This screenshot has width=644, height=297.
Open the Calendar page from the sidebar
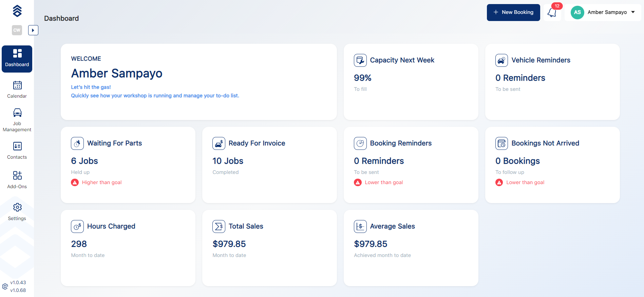17,90
